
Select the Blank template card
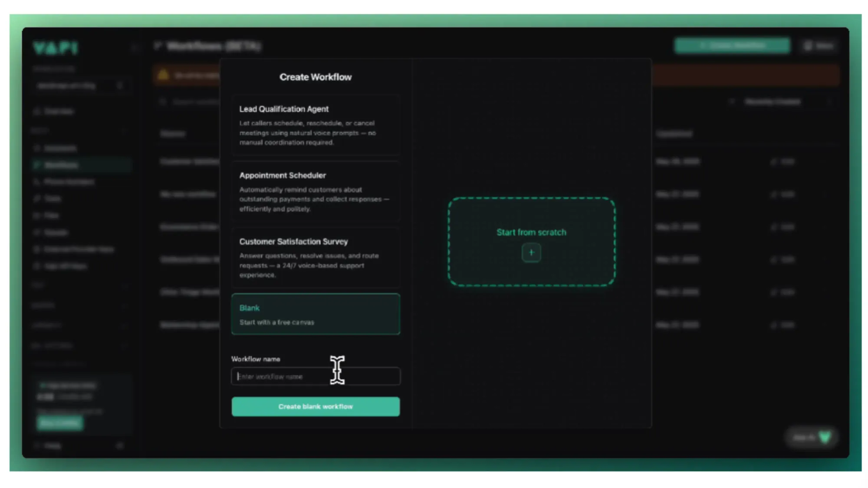point(316,314)
